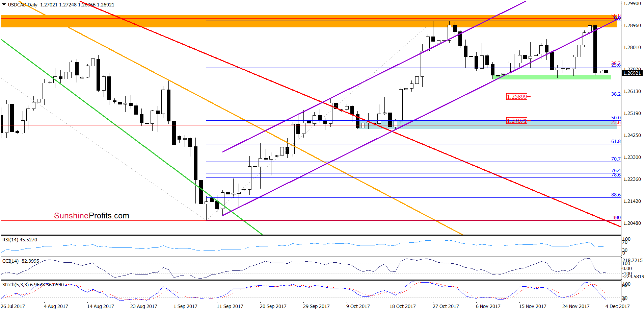This screenshot has width=644, height=311.
Task: Click the 1.28960 price axis value
Action: coord(632,25)
